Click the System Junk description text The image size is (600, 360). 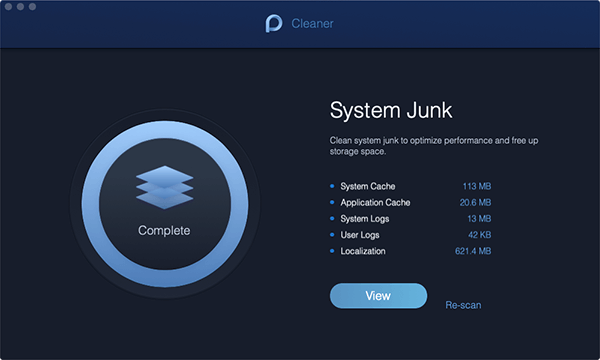coord(434,146)
